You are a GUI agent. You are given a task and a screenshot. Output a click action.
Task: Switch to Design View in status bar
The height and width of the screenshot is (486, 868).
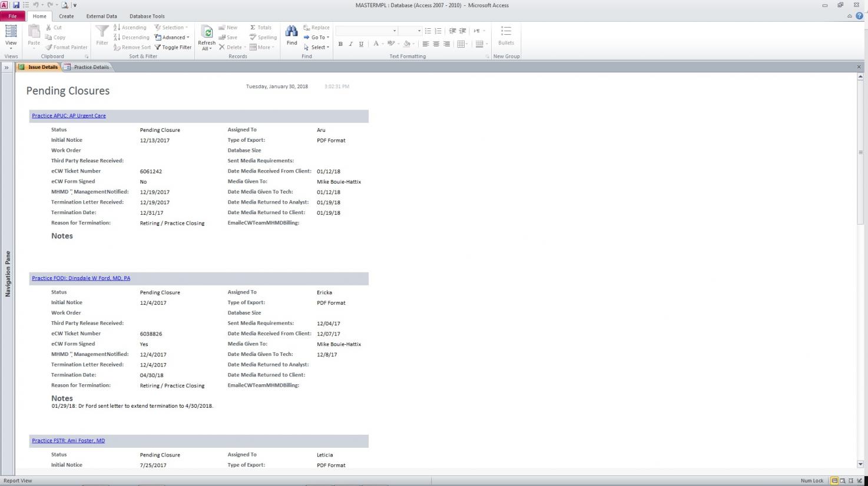[x=860, y=481]
